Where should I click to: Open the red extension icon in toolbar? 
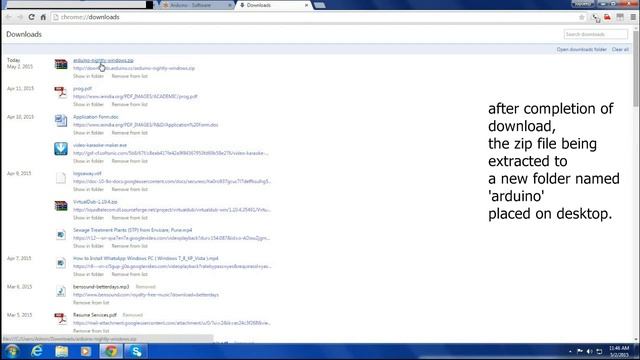point(607,17)
